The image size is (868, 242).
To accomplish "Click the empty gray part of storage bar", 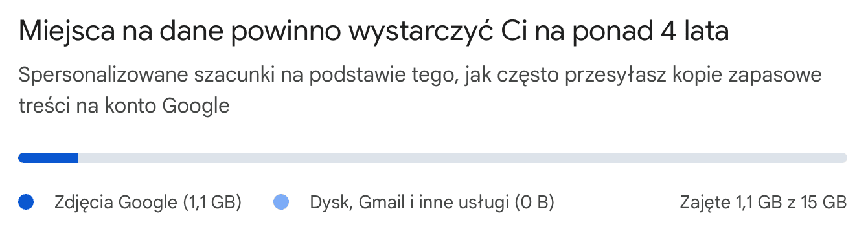I will click(x=463, y=158).
